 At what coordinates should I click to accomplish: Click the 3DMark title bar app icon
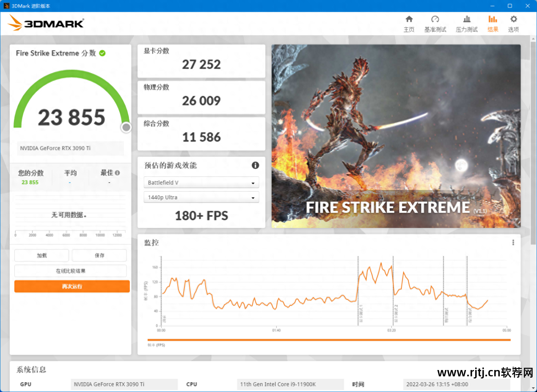click(6, 6)
